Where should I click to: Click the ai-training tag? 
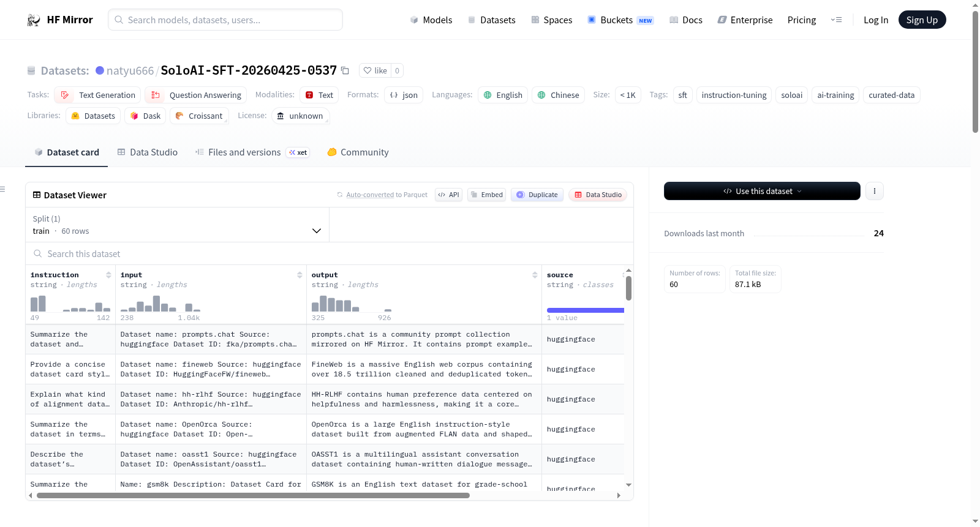click(835, 95)
